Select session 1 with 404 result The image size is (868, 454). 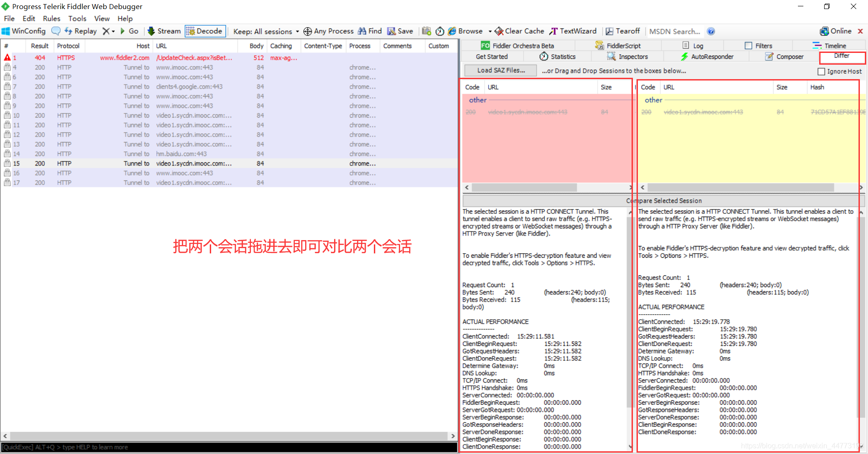pyautogui.click(x=230, y=58)
